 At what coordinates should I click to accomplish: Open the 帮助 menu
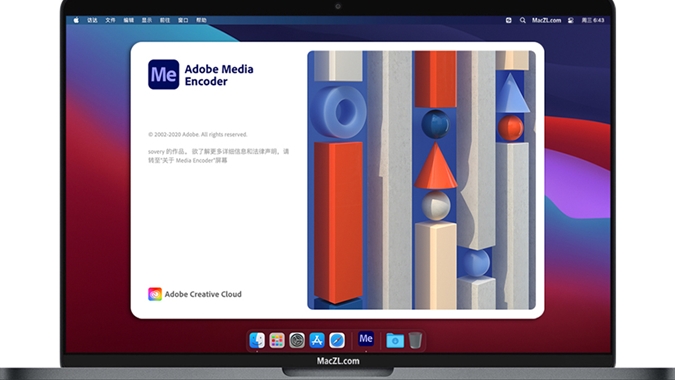[201, 20]
